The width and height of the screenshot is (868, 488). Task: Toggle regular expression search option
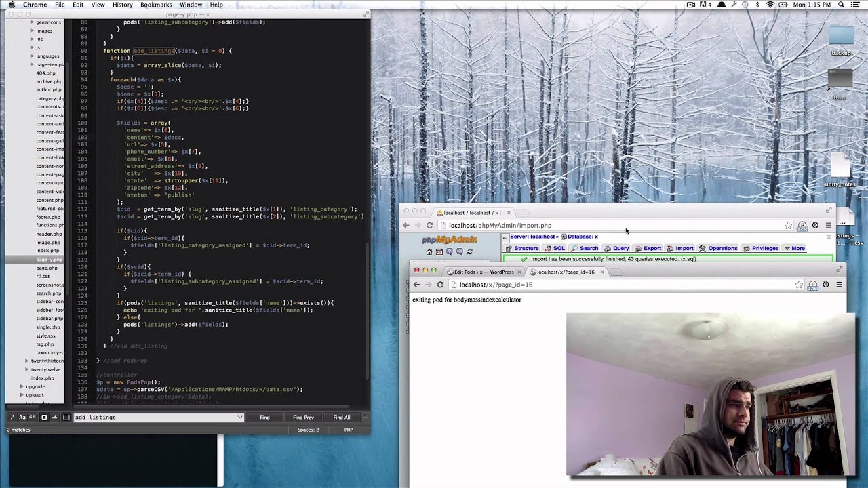13,418
